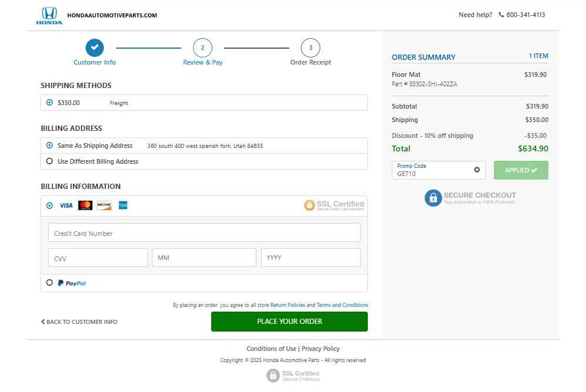Click the Floor Mat item name
This screenshot has width=586, height=392.
[x=407, y=75]
